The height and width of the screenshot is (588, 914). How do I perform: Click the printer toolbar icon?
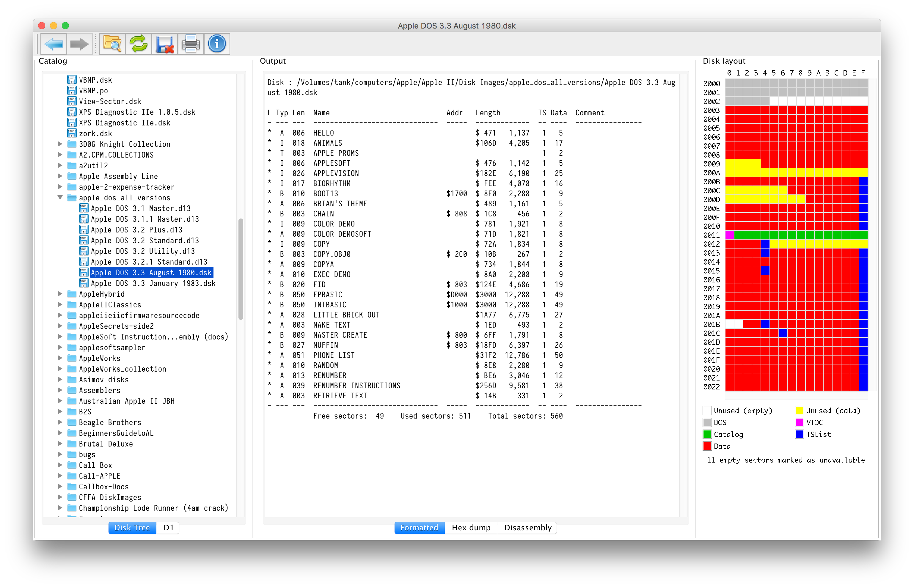pyautogui.click(x=191, y=44)
